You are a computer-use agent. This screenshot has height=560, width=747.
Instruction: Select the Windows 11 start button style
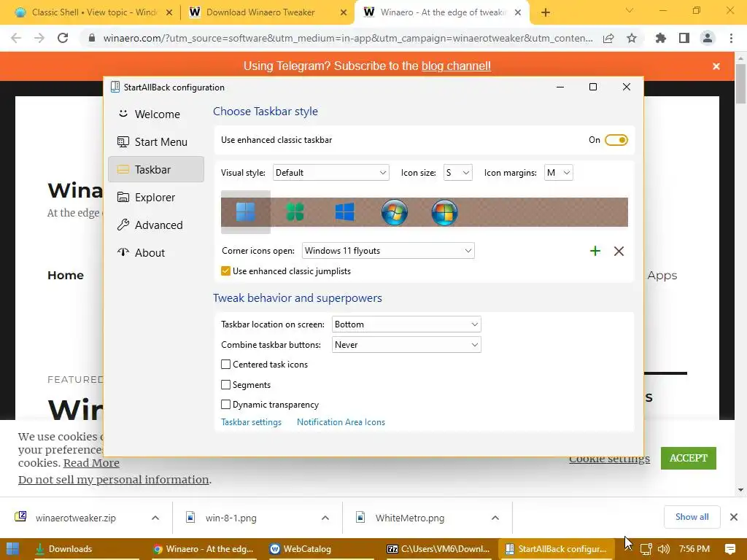(x=246, y=212)
